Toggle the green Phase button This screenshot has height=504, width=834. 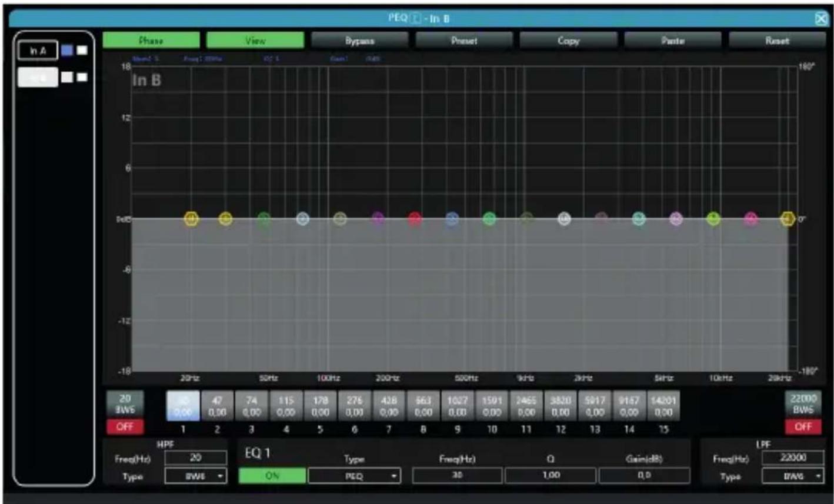(x=151, y=41)
